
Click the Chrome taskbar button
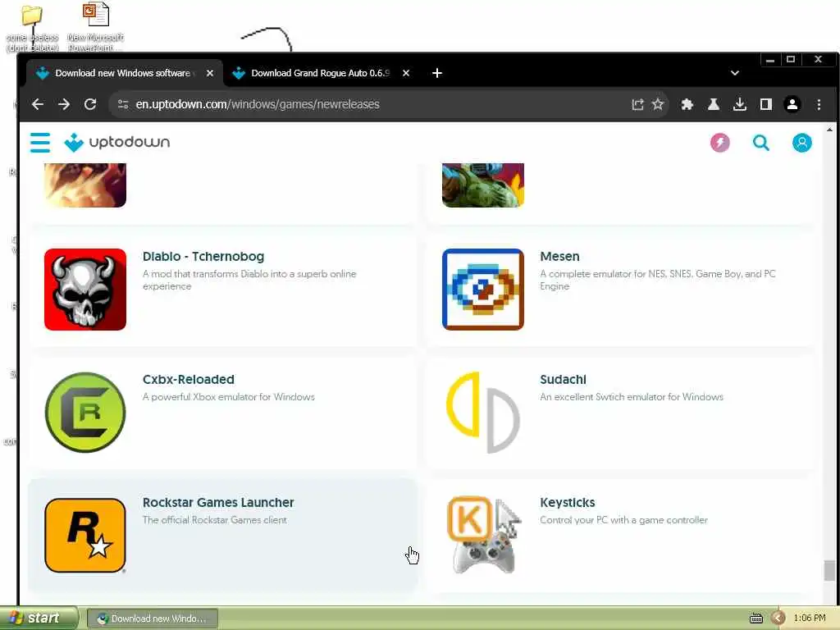coord(153,619)
